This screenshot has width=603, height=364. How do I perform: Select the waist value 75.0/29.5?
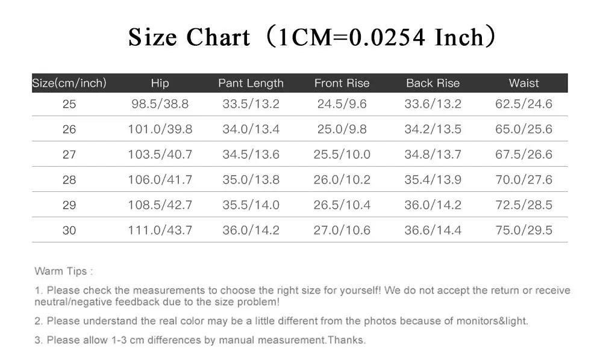coord(523,230)
